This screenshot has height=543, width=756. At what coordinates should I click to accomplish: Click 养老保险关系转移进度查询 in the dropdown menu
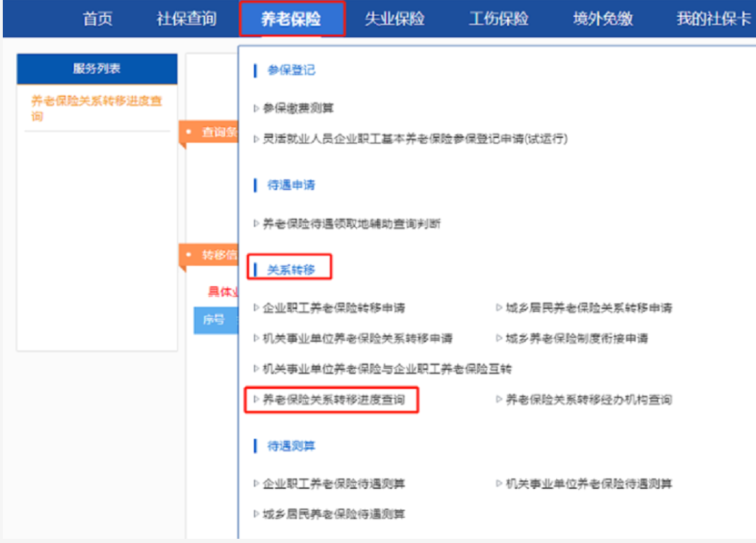coord(333,400)
